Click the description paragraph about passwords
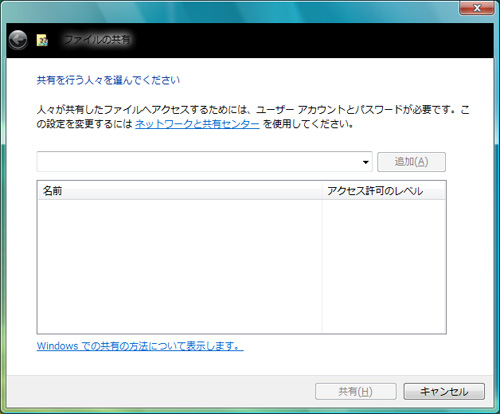 tap(253, 117)
